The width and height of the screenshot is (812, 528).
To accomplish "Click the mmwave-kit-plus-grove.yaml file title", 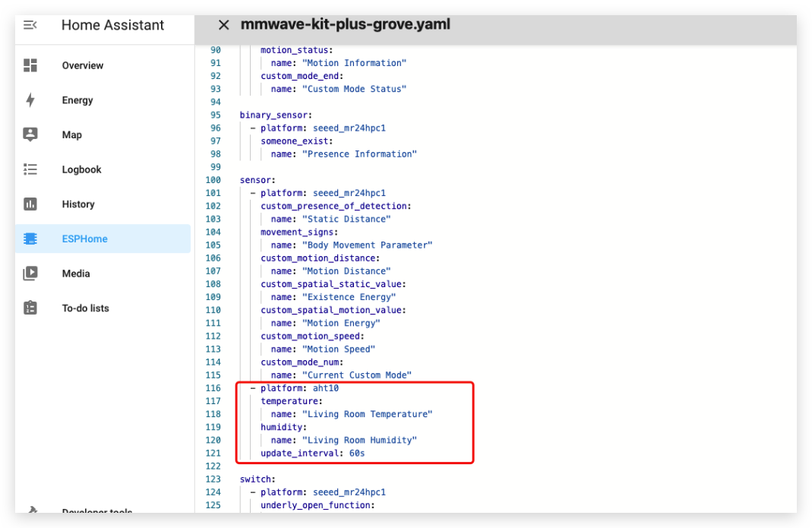I will click(346, 24).
